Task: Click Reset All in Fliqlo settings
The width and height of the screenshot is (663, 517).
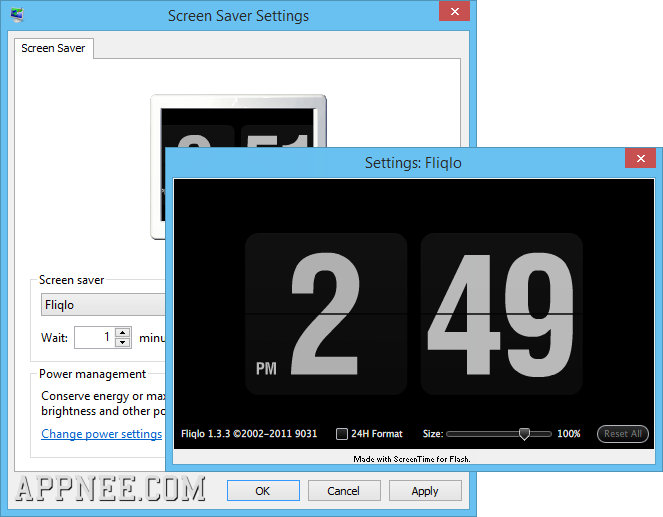Action: coord(622,434)
